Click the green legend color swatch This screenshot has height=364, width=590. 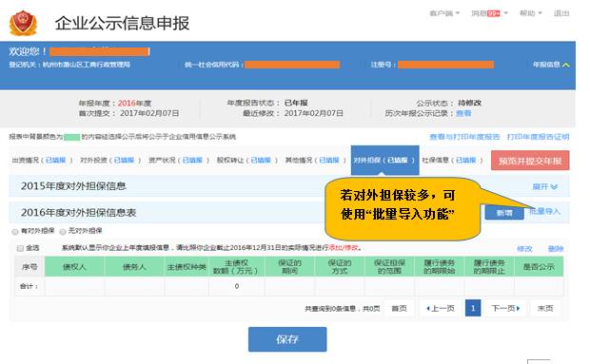click(x=71, y=137)
